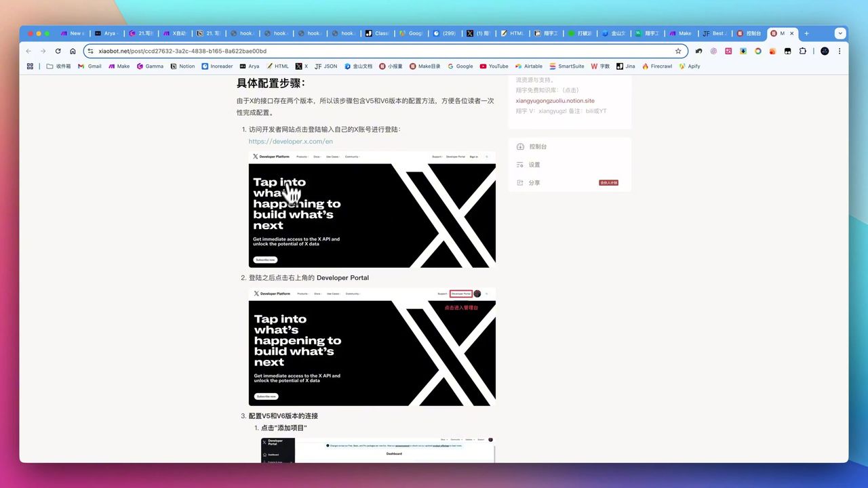This screenshot has height=488, width=868.
Task: Reload the page with the refresh icon
Action: pos(58,51)
